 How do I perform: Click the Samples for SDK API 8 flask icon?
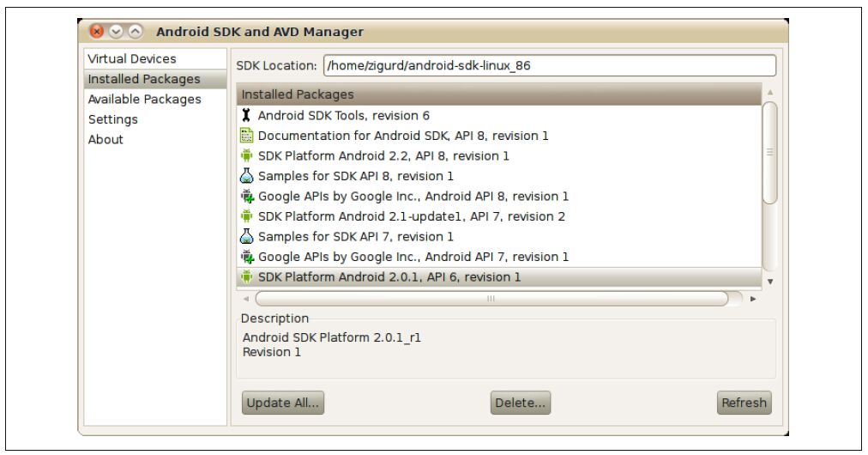(246, 176)
